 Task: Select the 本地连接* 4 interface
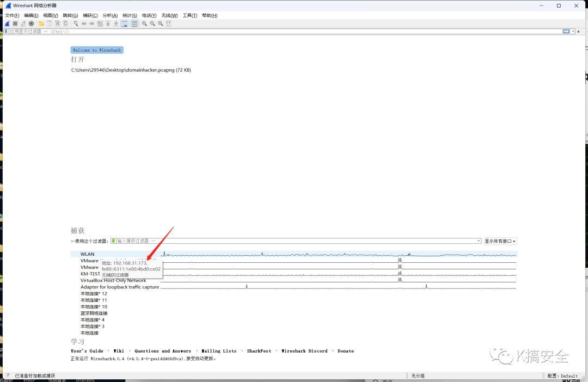[92, 320]
